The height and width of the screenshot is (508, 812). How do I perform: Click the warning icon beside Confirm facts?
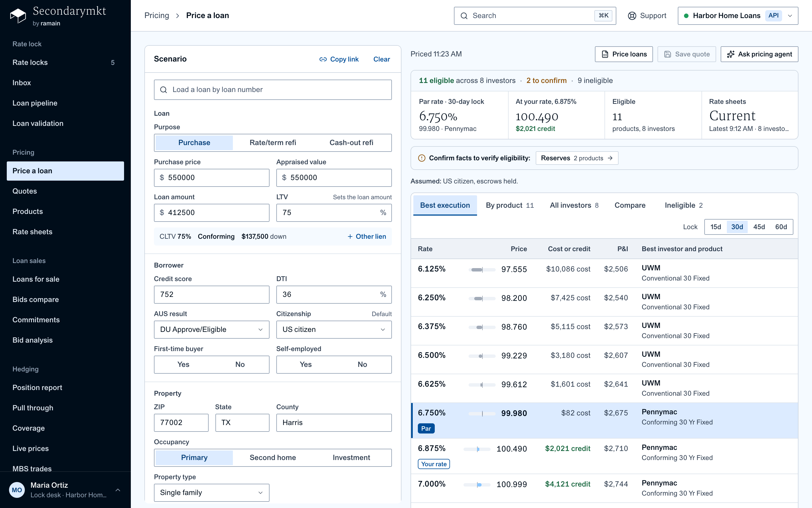pyautogui.click(x=422, y=158)
